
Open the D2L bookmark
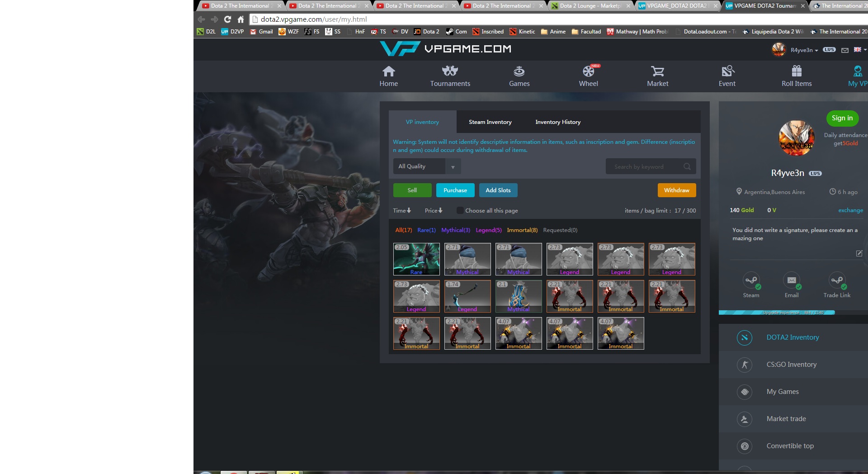tap(206, 32)
